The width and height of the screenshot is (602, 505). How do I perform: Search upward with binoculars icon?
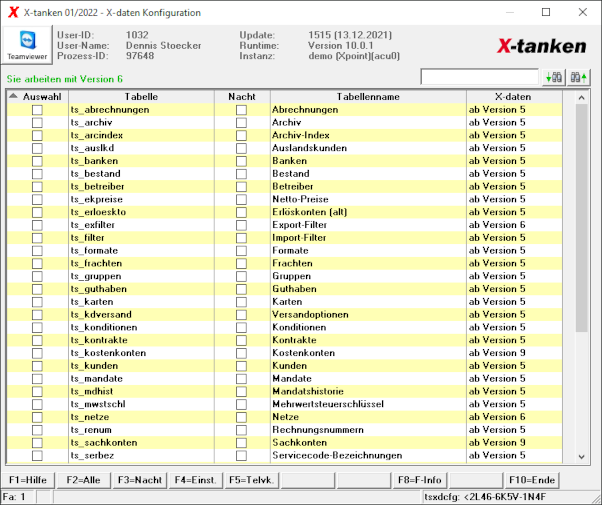tap(579, 78)
